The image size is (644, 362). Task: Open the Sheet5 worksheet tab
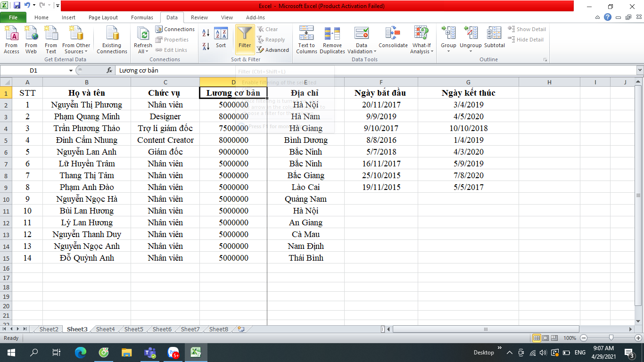click(134, 329)
